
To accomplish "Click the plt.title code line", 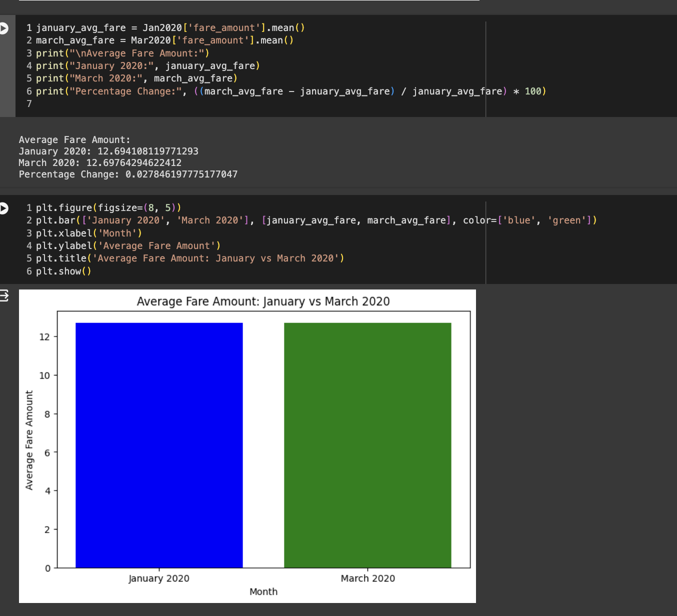I will pyautogui.click(x=190, y=258).
